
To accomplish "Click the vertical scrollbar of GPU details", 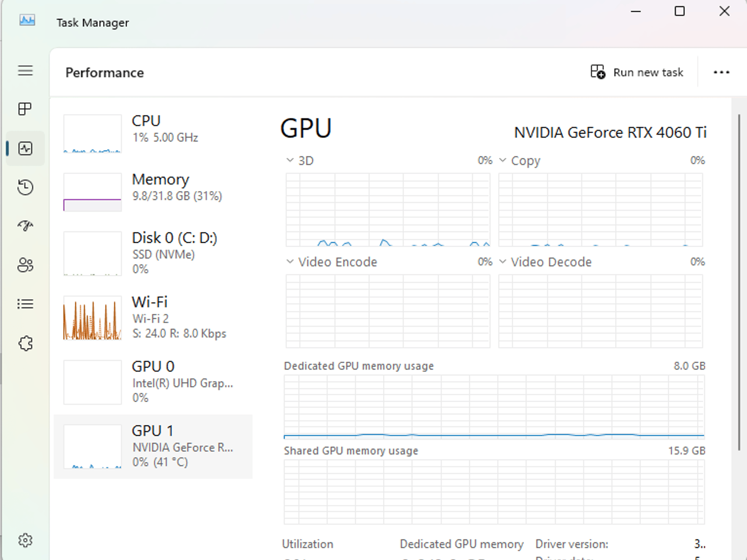I will coord(739,283).
